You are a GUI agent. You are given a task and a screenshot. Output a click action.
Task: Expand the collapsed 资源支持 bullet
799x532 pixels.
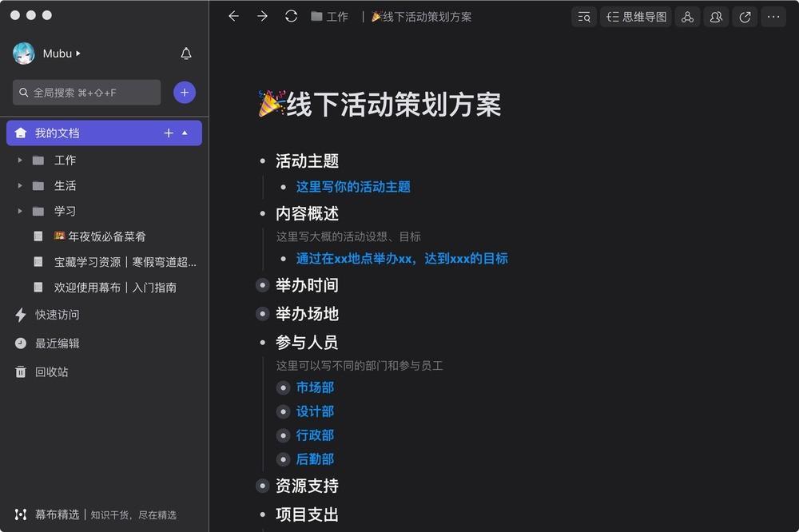click(x=262, y=486)
